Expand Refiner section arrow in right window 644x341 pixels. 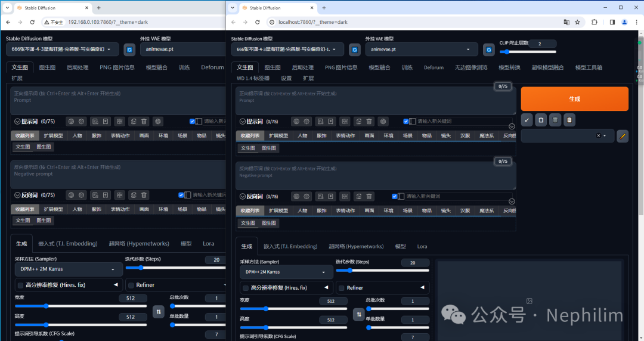pos(422,287)
